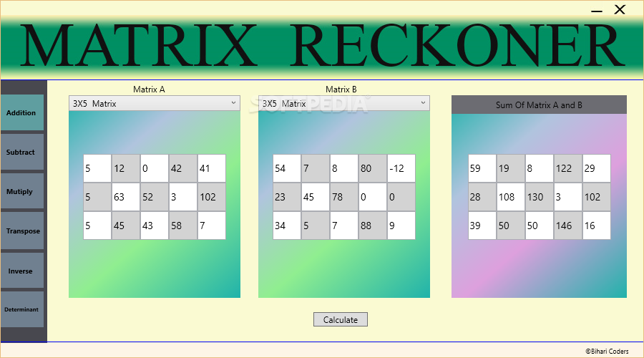Edit Matrix A cell containing 102
Viewport: 644px width, 358px height.
coord(212,197)
